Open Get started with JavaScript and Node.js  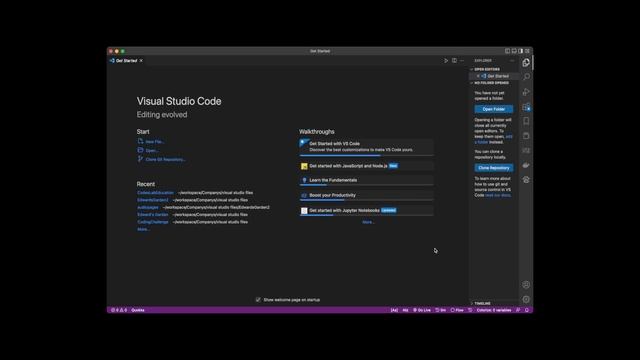click(366, 166)
